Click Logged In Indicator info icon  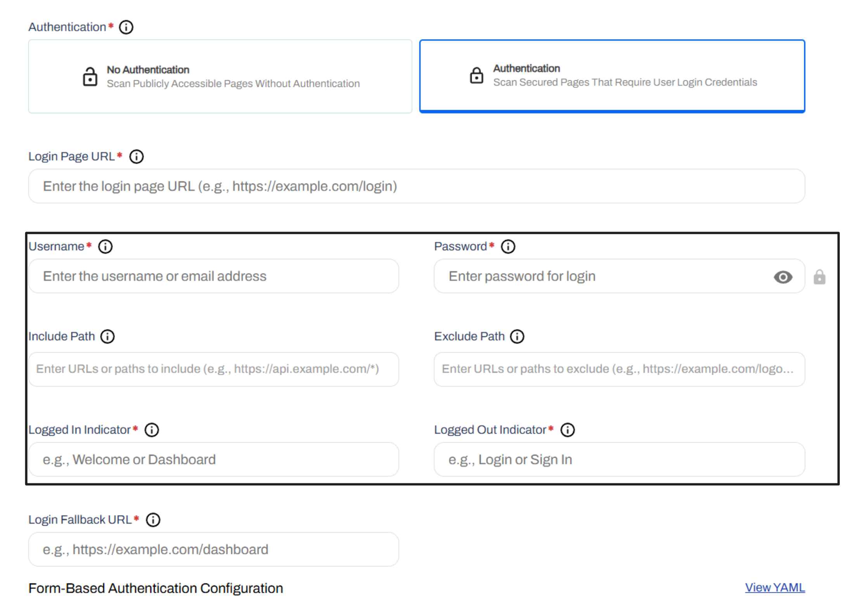point(152,430)
